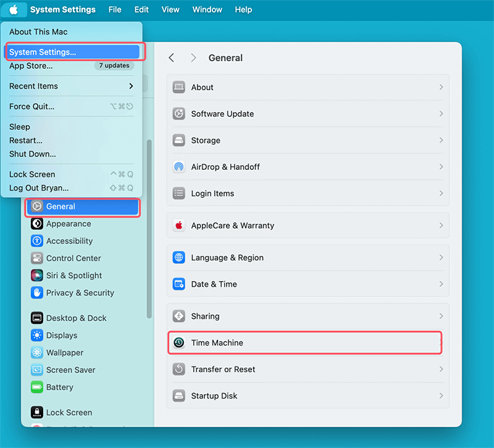Click the Startup Disk icon

point(179,395)
